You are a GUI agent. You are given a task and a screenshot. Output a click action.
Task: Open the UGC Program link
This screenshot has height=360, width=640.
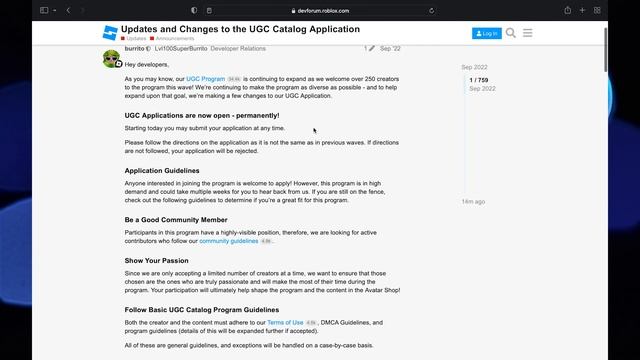205,79
